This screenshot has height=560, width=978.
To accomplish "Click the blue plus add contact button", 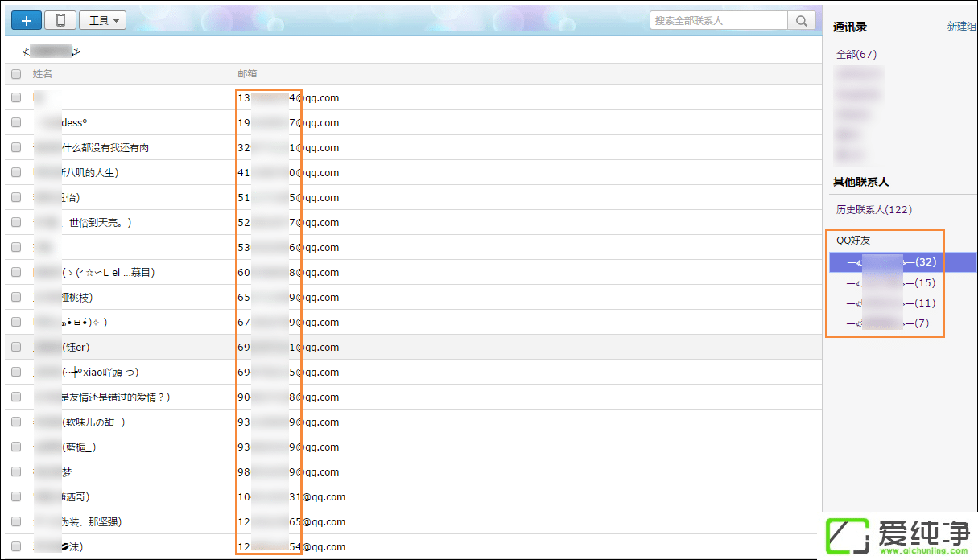I will [x=27, y=20].
